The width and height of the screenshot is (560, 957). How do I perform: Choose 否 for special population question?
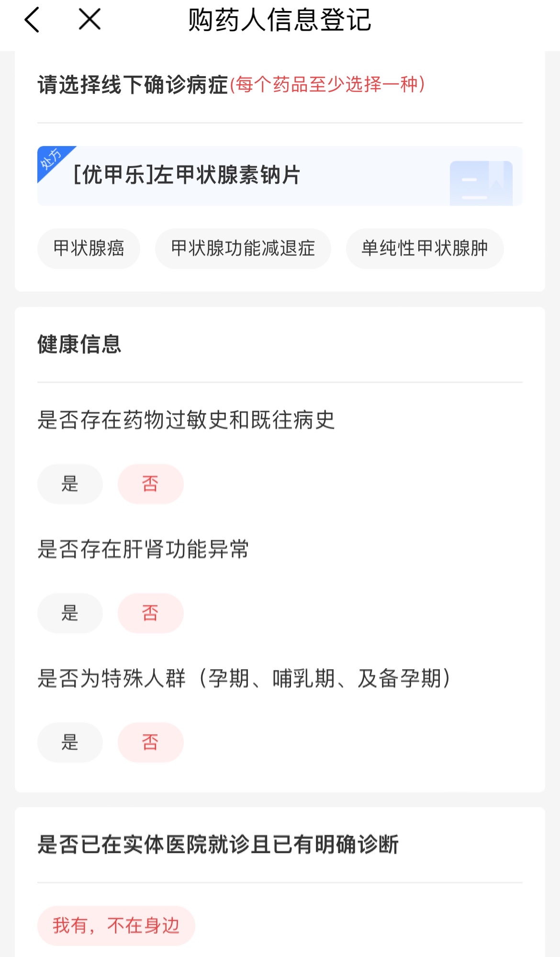coord(150,742)
